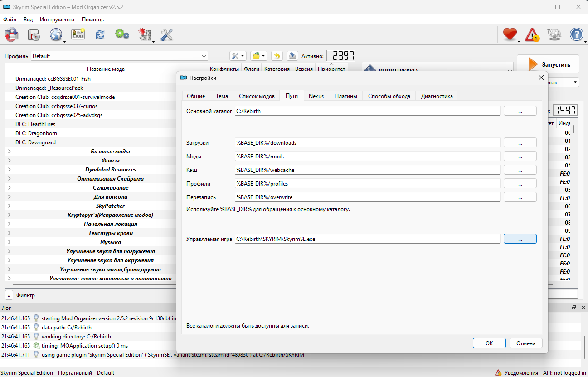
Task: Sort by the Категория column header
Action: [277, 69]
